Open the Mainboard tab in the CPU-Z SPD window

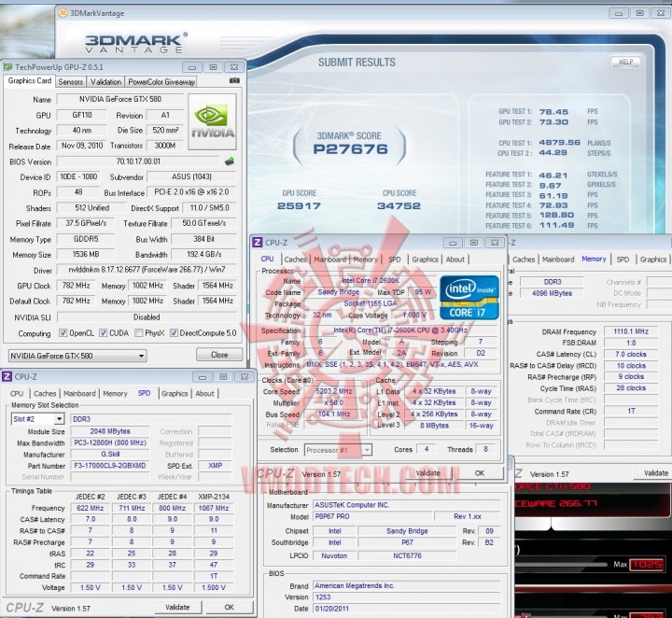click(79, 393)
